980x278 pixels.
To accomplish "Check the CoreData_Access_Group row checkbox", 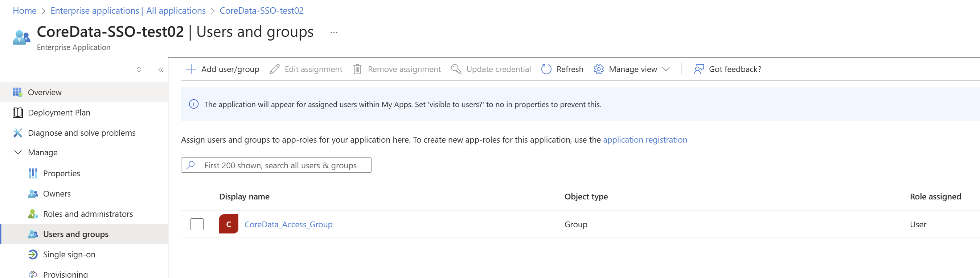I will coord(197,224).
